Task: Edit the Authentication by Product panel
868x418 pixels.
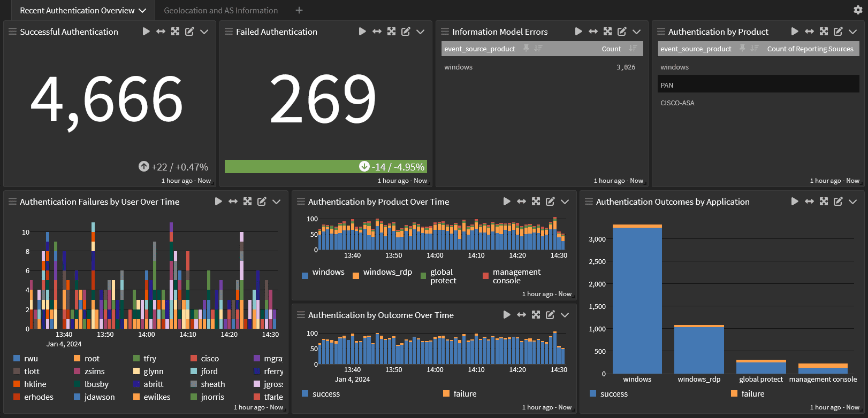Action: (x=838, y=32)
